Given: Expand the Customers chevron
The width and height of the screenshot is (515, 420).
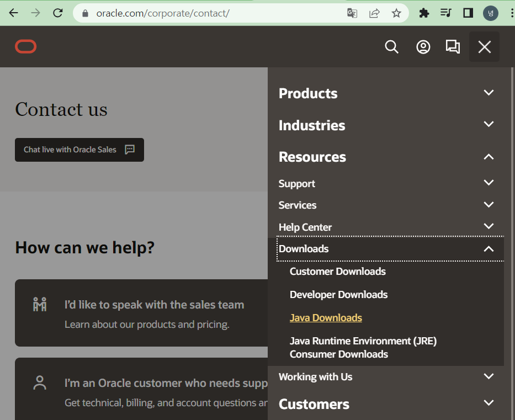Looking at the screenshot, I should (x=489, y=402).
